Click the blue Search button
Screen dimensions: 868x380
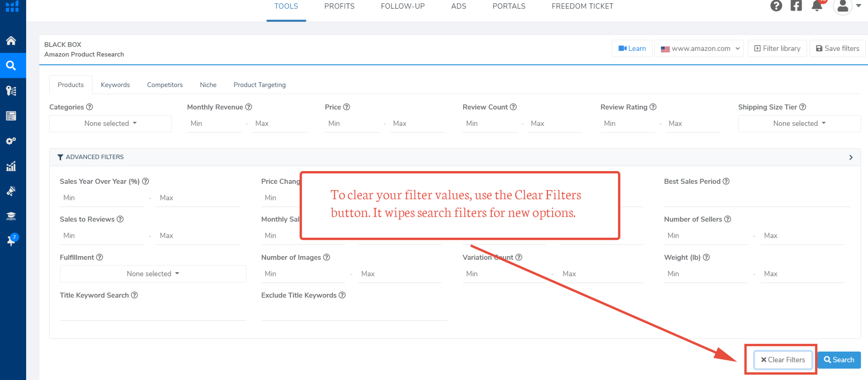839,360
